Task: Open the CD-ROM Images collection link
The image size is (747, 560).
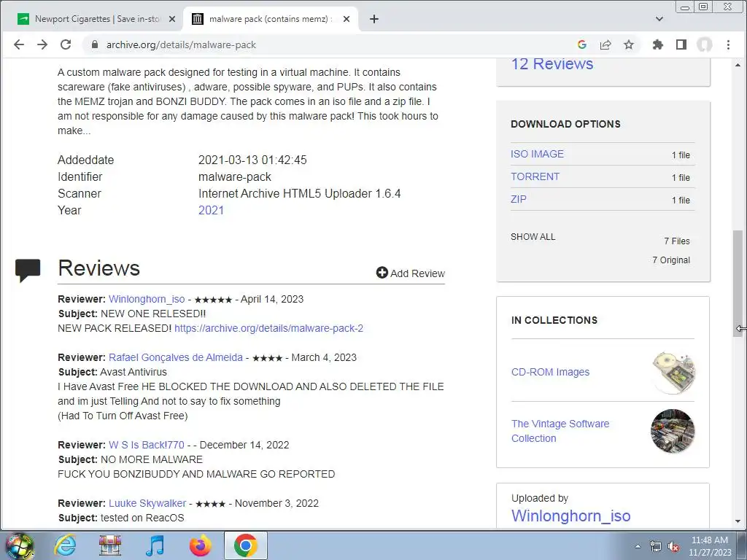Action: click(550, 372)
